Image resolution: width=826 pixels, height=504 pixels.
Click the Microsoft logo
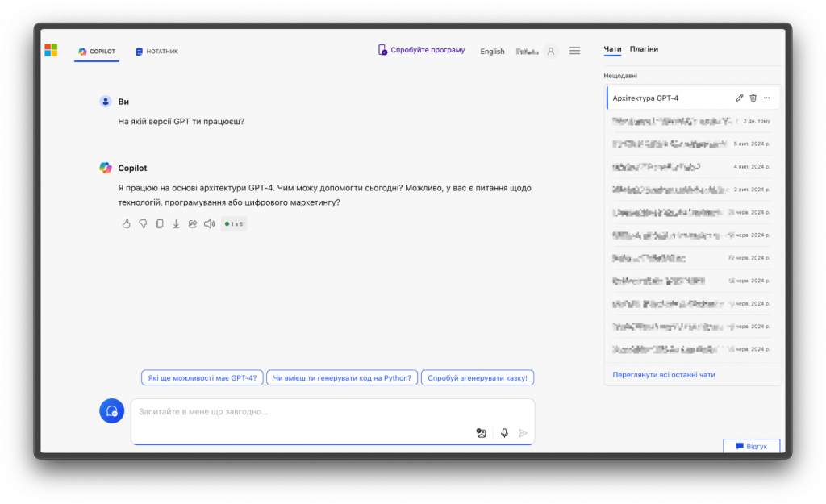click(51, 50)
